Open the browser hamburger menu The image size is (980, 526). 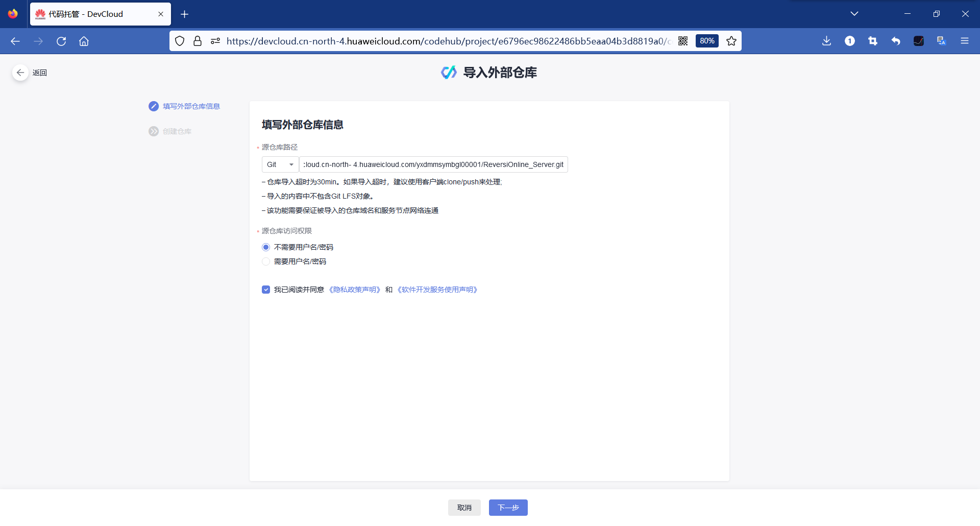[965, 41]
